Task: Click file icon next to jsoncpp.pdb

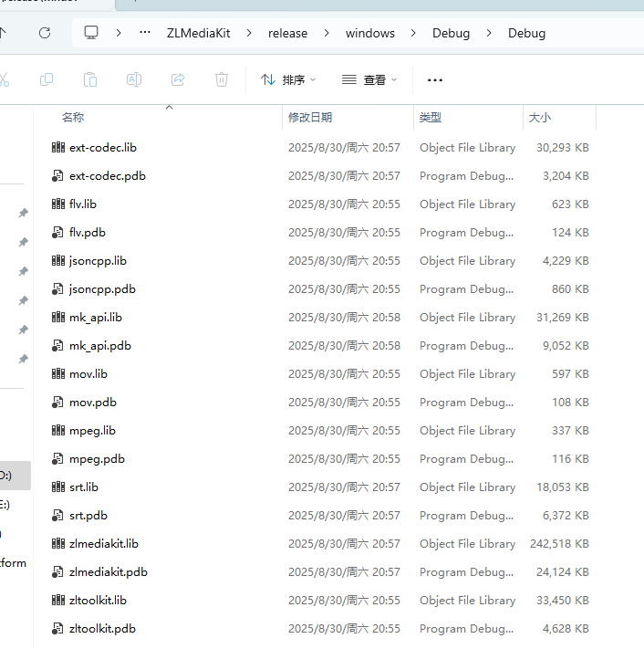Action: coord(57,289)
